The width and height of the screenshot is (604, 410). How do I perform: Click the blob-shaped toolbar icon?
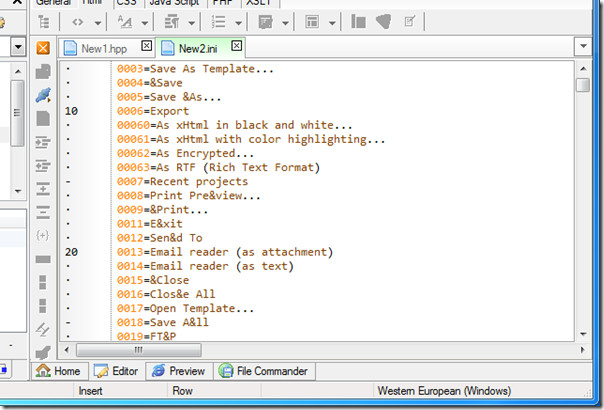(384, 22)
